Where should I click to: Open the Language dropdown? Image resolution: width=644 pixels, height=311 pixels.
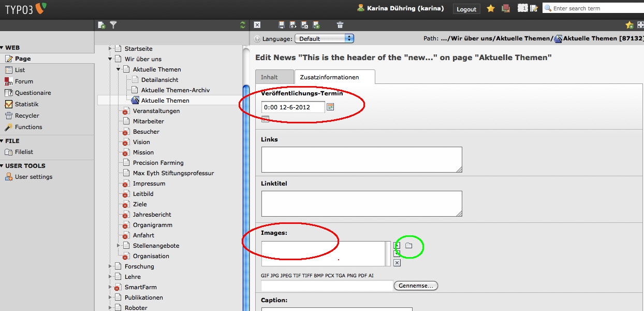coord(324,38)
